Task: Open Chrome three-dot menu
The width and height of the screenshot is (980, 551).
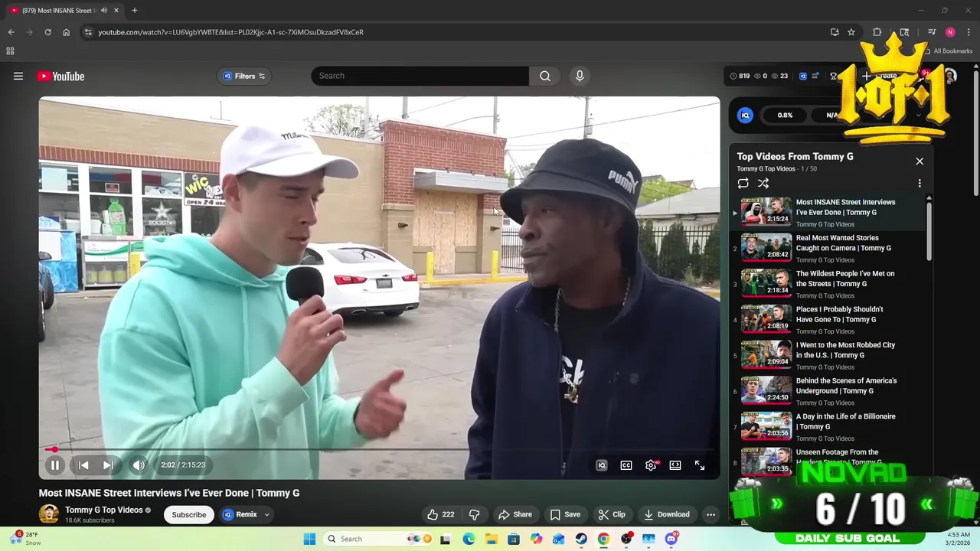Action: [x=969, y=32]
